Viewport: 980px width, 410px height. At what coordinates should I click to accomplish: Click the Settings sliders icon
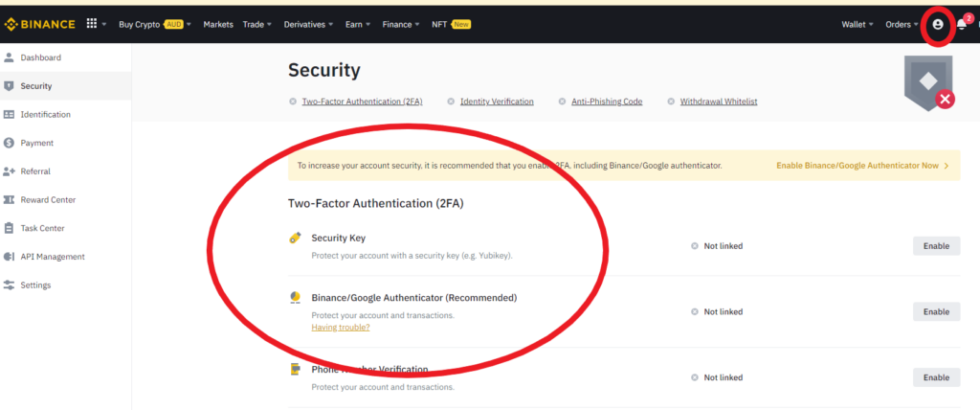(x=9, y=285)
